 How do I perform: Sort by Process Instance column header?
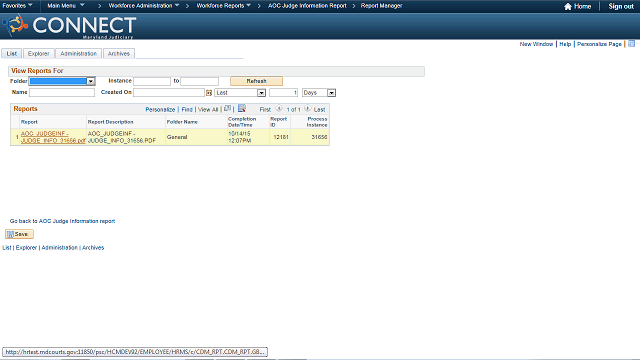click(x=317, y=122)
